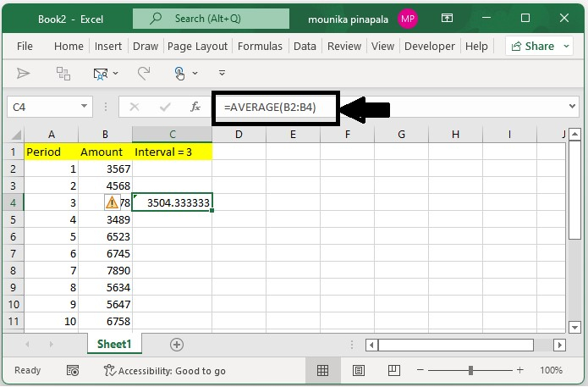
Task: Select cell containing 6758
Action: coord(105,321)
